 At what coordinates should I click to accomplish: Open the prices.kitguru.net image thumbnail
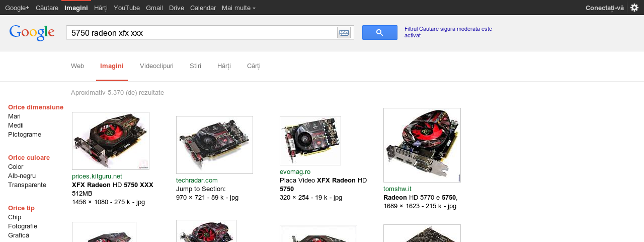click(x=111, y=141)
